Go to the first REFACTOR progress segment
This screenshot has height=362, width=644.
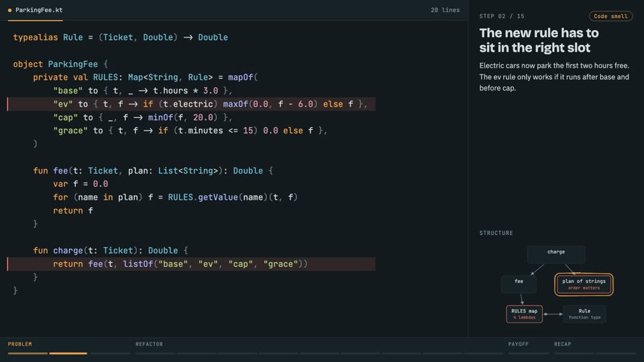[155, 353]
